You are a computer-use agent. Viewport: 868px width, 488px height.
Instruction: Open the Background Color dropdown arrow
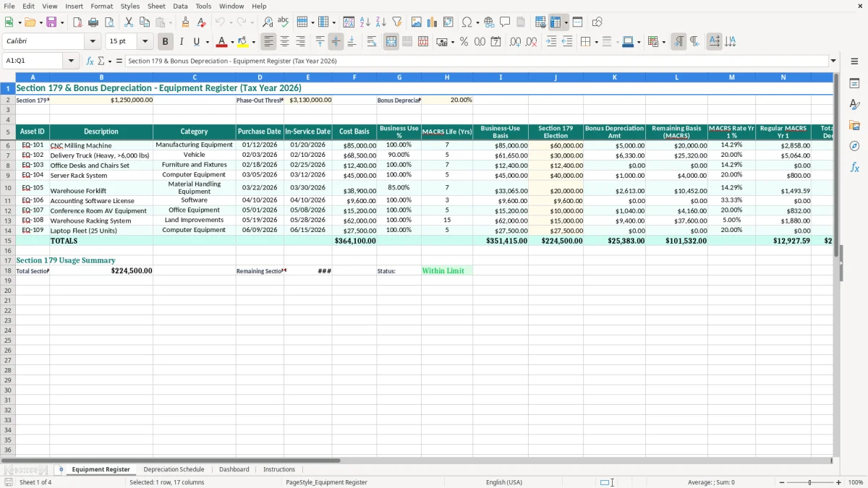[x=253, y=43]
